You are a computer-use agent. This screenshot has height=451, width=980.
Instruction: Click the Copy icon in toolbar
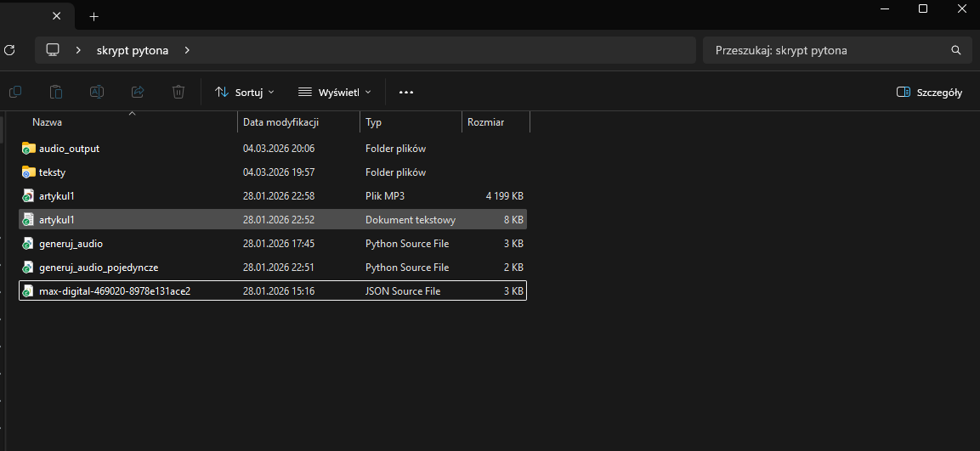pyautogui.click(x=15, y=92)
